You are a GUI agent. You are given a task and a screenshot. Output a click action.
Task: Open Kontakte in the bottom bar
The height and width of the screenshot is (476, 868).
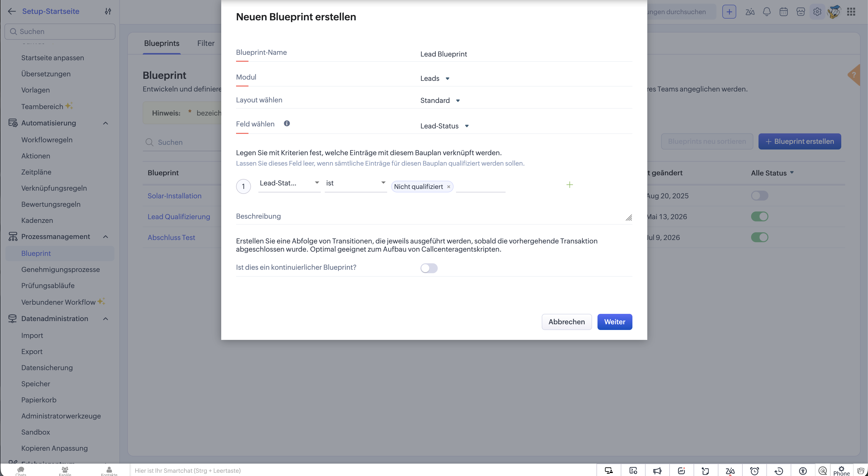[x=109, y=471]
